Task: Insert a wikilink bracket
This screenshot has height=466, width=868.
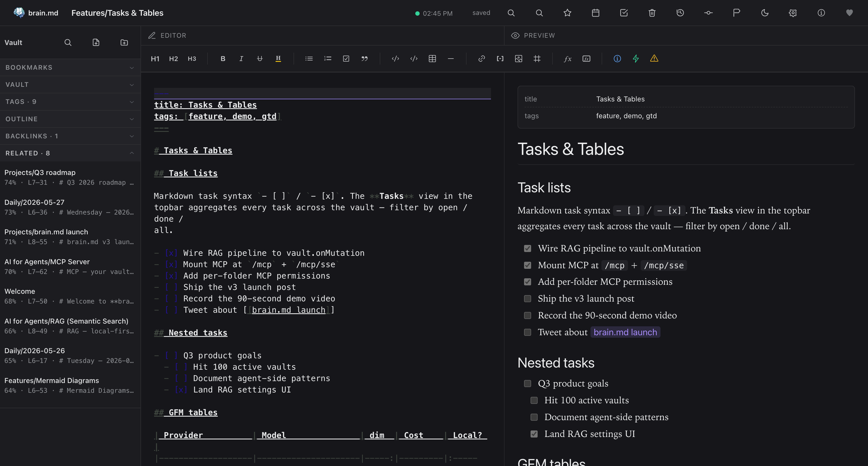Action: point(500,59)
